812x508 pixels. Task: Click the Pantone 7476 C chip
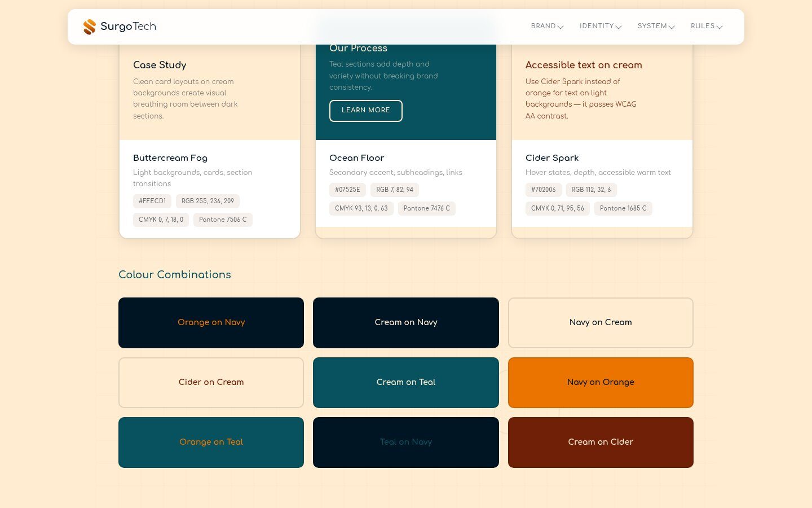click(x=427, y=208)
